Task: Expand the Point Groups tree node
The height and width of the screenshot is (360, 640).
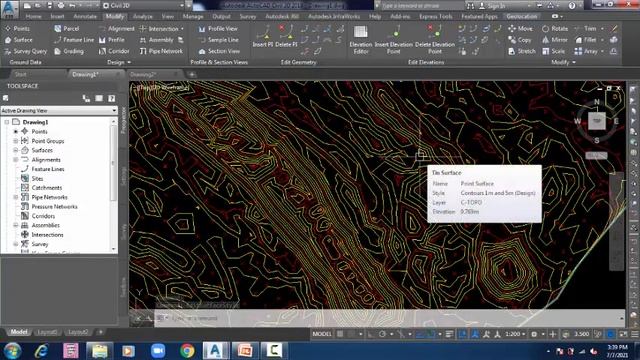Action: [x=16, y=141]
